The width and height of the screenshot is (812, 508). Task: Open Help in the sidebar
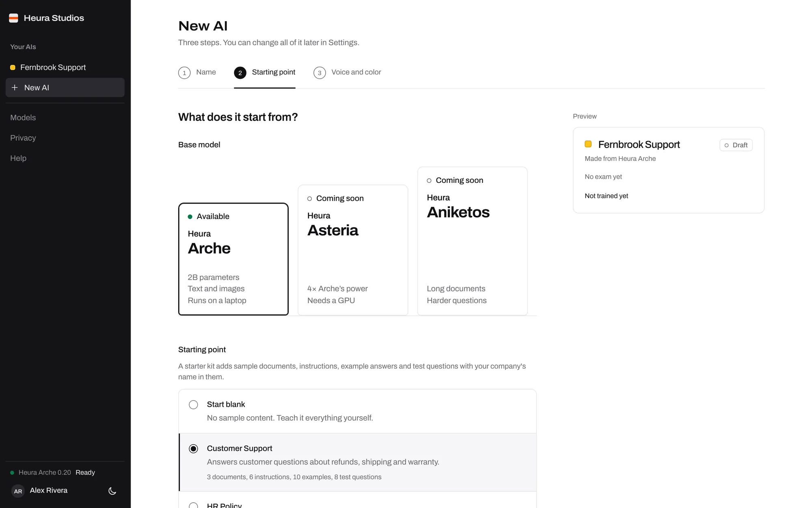18,158
